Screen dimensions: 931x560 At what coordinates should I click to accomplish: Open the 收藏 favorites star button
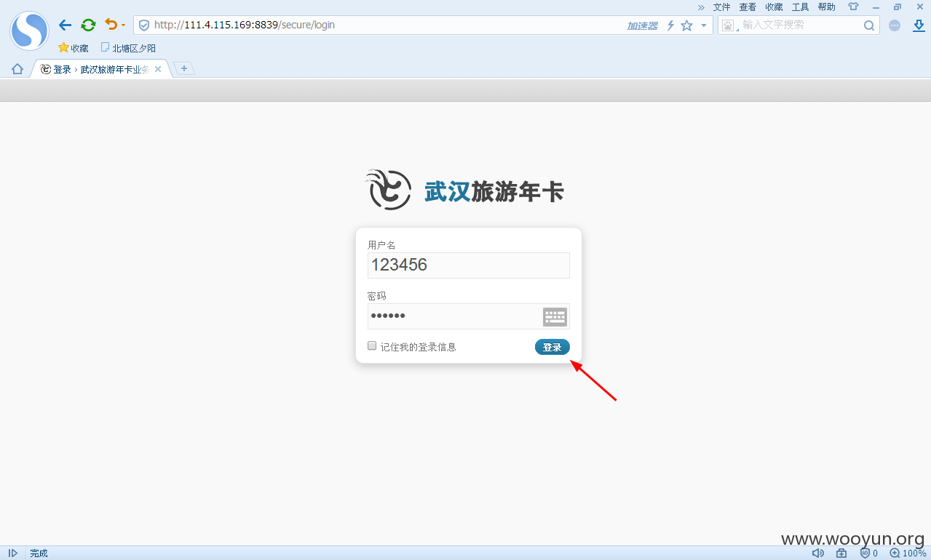[74, 48]
